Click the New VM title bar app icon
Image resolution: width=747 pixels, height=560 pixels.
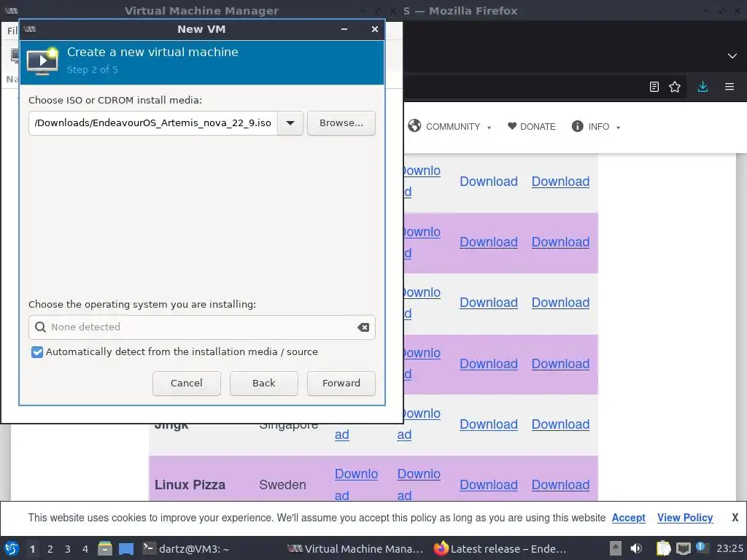click(x=29, y=29)
